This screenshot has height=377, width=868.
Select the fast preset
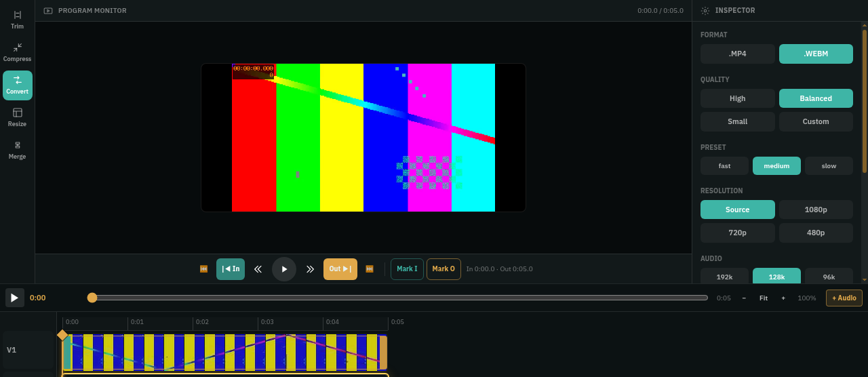pyautogui.click(x=724, y=166)
